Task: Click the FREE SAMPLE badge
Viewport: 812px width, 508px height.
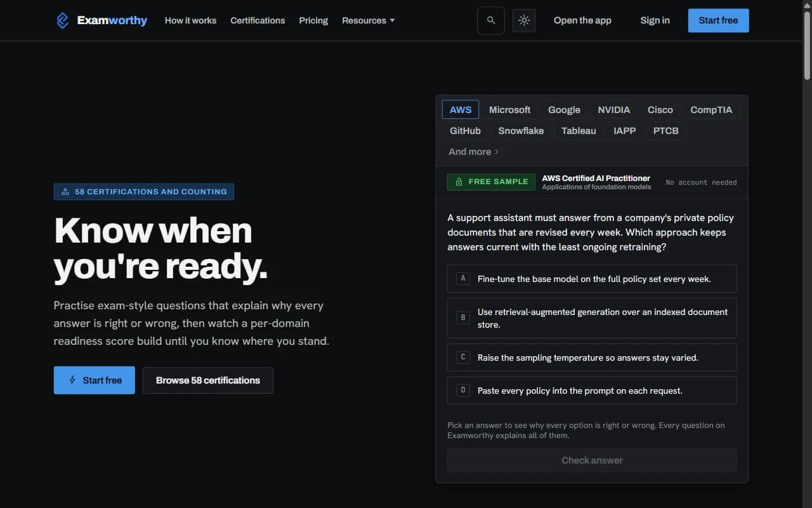Action: coord(492,182)
